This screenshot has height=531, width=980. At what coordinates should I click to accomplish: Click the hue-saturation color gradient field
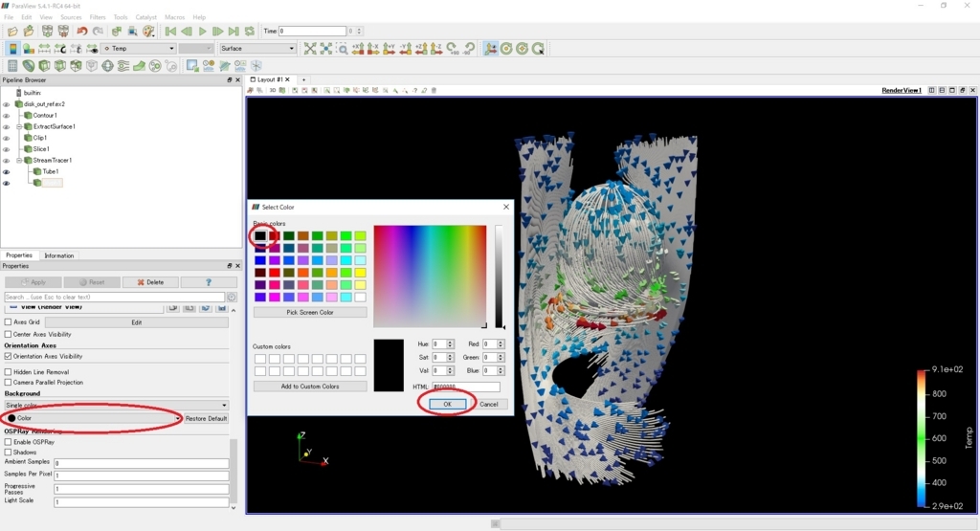[430, 277]
